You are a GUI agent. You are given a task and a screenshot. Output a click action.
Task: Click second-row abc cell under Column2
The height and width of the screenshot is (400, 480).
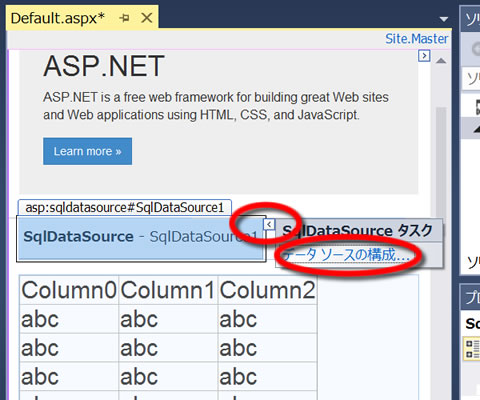pos(267,348)
